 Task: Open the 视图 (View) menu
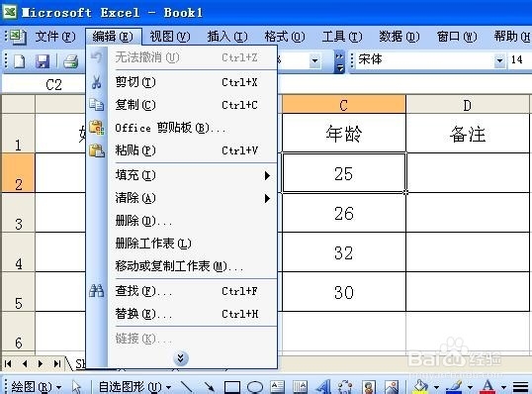click(x=170, y=37)
